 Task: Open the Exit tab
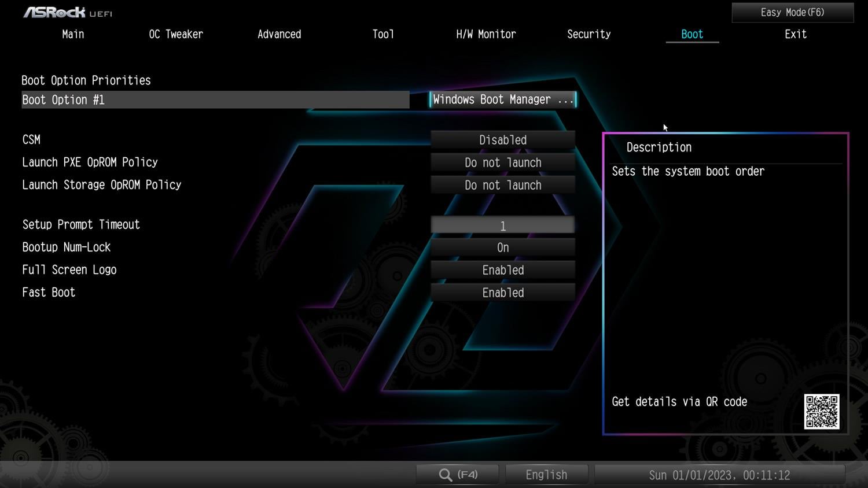[x=795, y=34]
